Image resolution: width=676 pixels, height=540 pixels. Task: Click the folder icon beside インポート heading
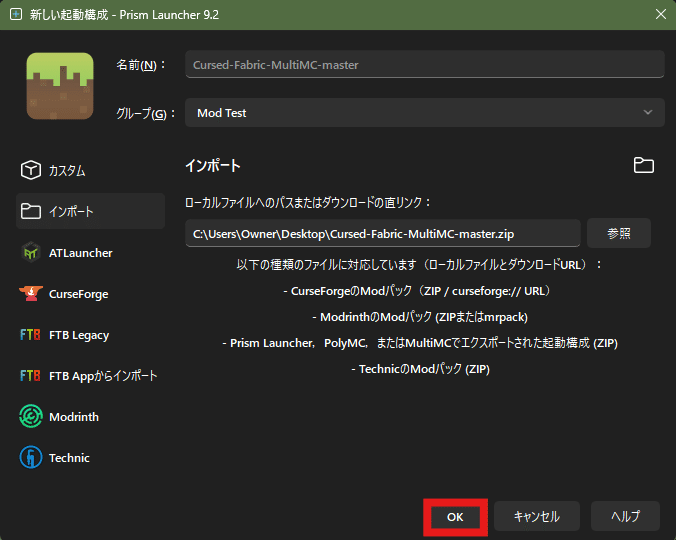coord(644,165)
